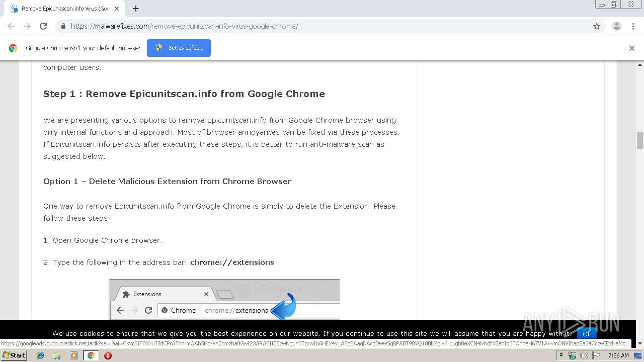Viewport: 644px width, 362px height.
Task: Show hidden system tray icons
Action: pyautogui.click(x=561, y=355)
